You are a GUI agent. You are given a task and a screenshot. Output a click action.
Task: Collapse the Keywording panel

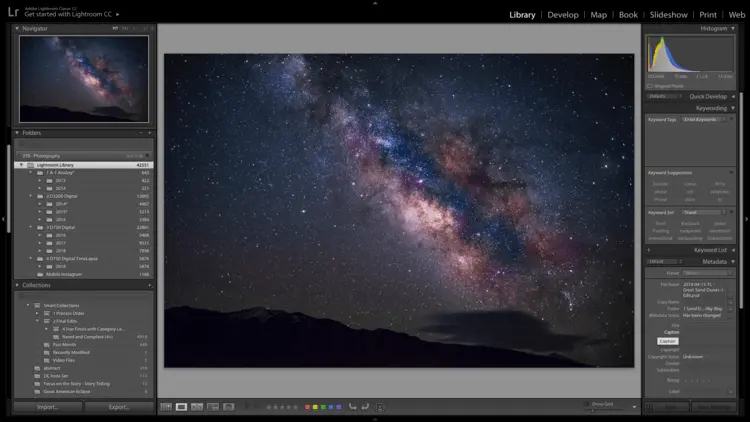(733, 108)
